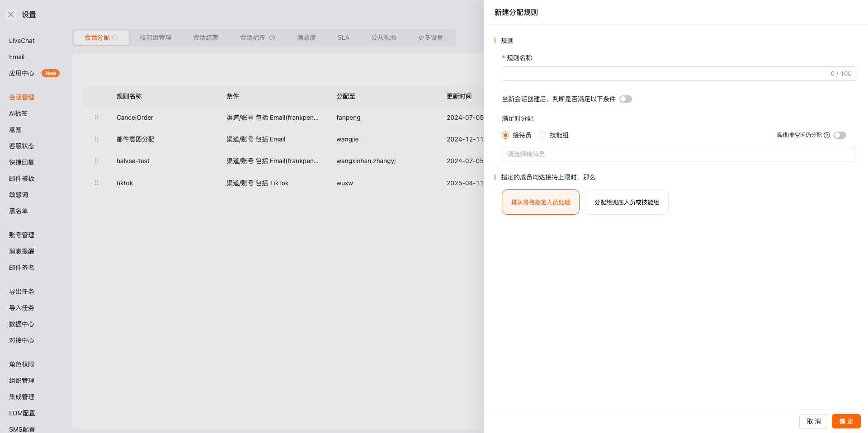The image size is (868, 433).
Task: Click drag handle for halvee-test rule
Action: [x=96, y=161]
